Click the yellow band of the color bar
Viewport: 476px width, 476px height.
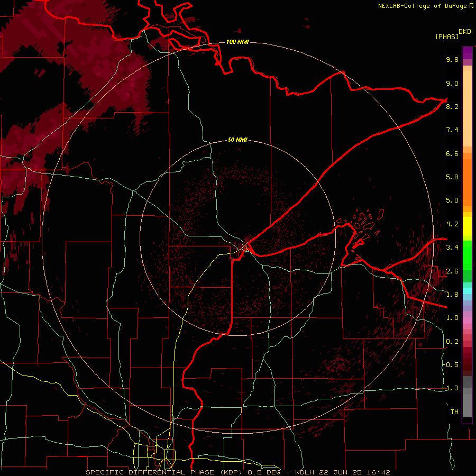click(467, 226)
